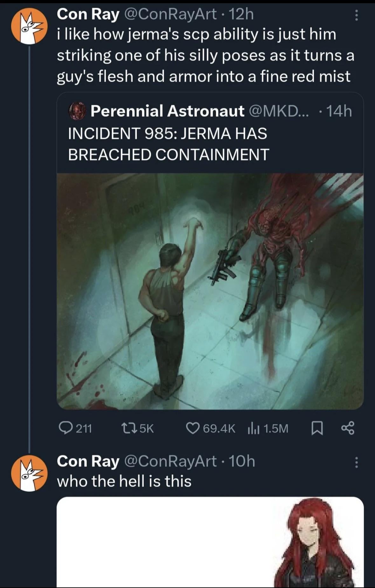Open Con Ray avatar on first tweet
This screenshot has width=375, height=588.
coord(29,26)
